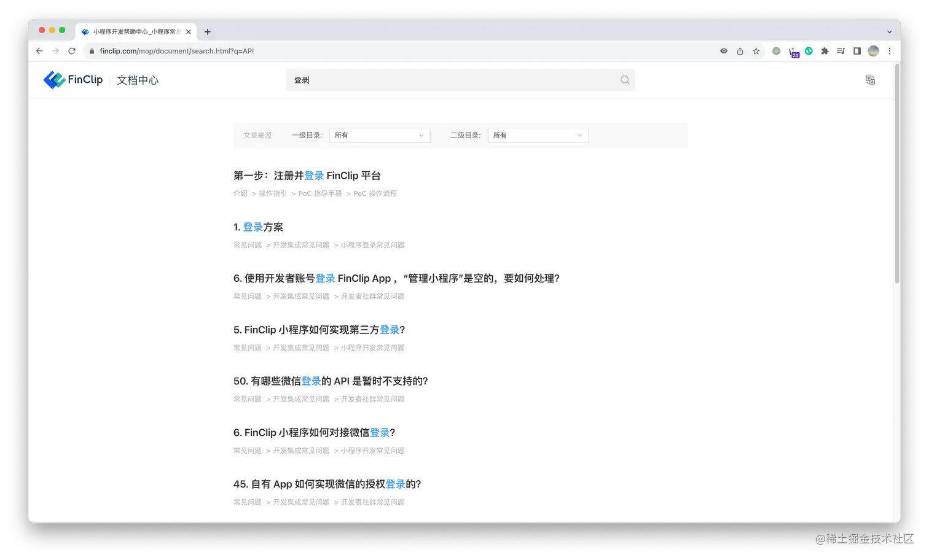Click the lock icon in address bar
Viewport: 929px width, 560px height.
point(92,51)
